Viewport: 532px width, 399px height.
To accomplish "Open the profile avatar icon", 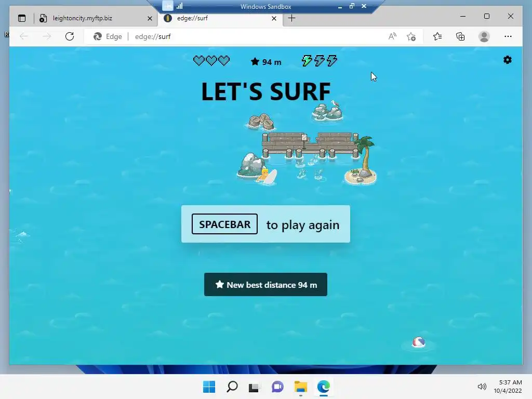I will tap(484, 36).
